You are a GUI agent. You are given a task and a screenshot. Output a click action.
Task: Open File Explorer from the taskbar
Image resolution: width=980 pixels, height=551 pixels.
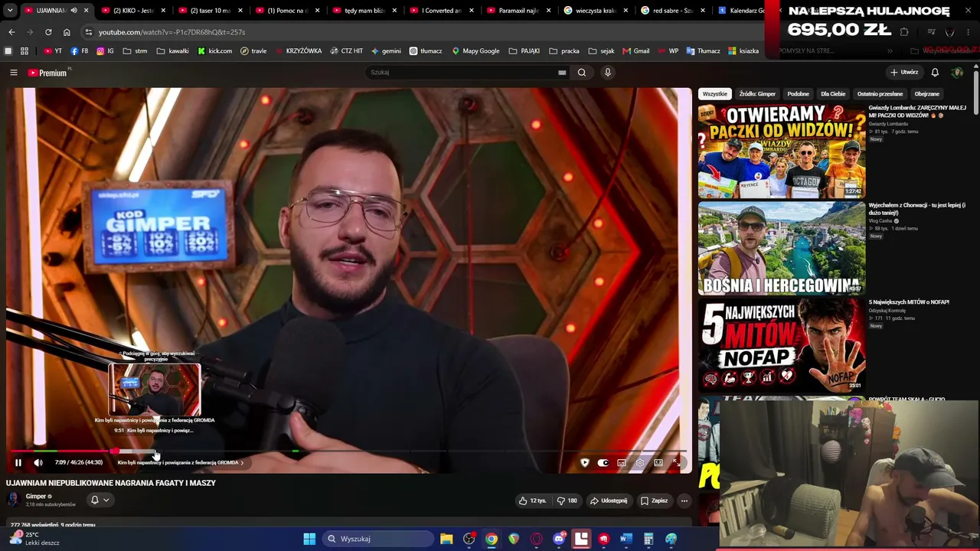[446, 539]
